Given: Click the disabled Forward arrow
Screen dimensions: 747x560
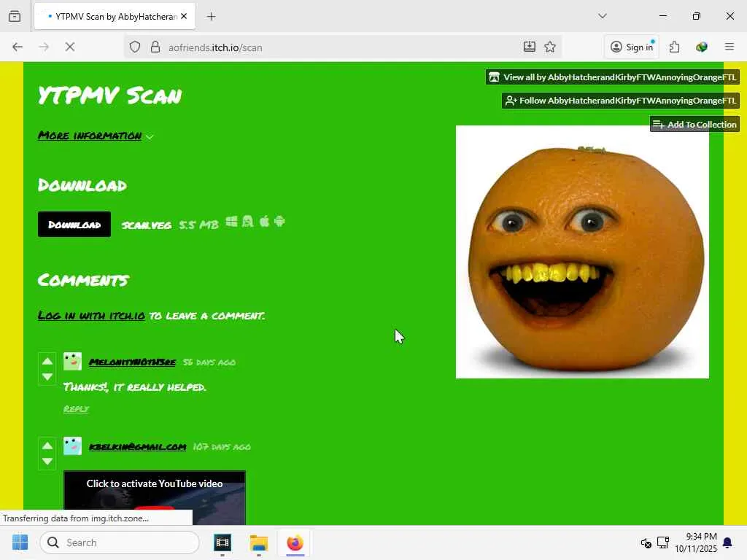Looking at the screenshot, I should [x=44, y=47].
